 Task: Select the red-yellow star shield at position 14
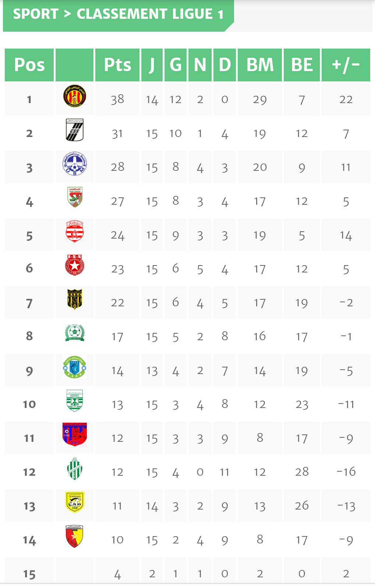pos(75,536)
